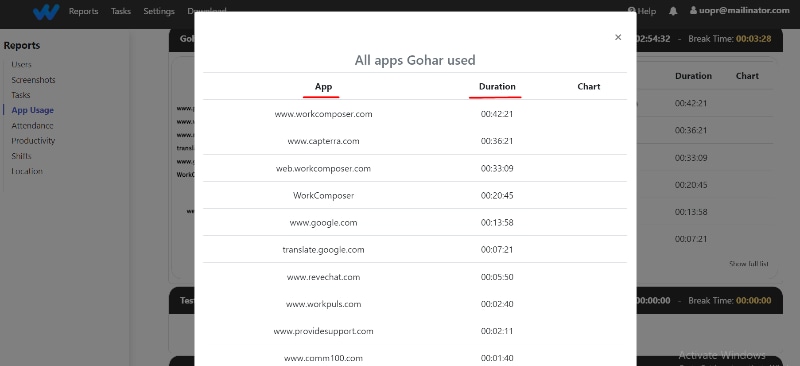Select the www.providesupport.com row
This screenshot has height=366, width=800.
click(x=415, y=331)
